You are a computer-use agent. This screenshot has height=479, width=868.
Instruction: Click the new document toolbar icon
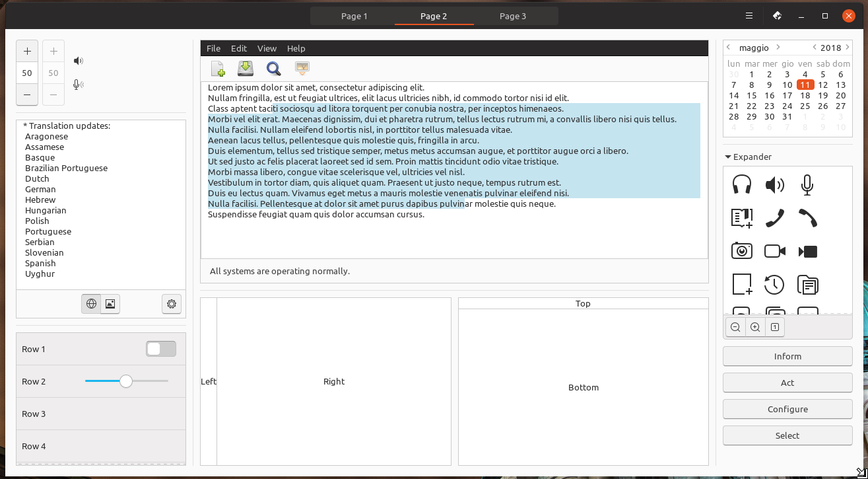point(218,69)
